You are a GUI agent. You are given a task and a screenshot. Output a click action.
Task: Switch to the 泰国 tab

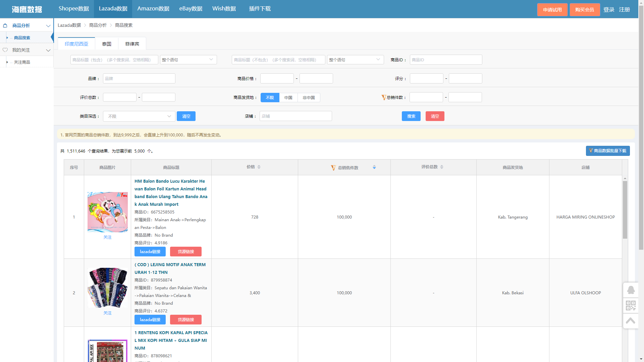coord(107,44)
